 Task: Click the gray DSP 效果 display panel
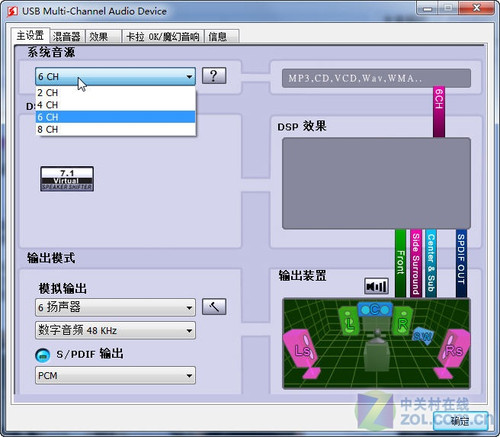tap(376, 183)
